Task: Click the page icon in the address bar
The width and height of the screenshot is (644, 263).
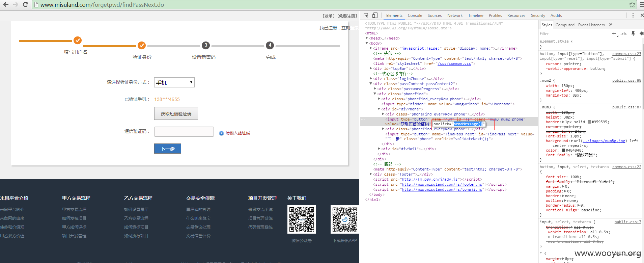Action: pyautogui.click(x=36, y=5)
